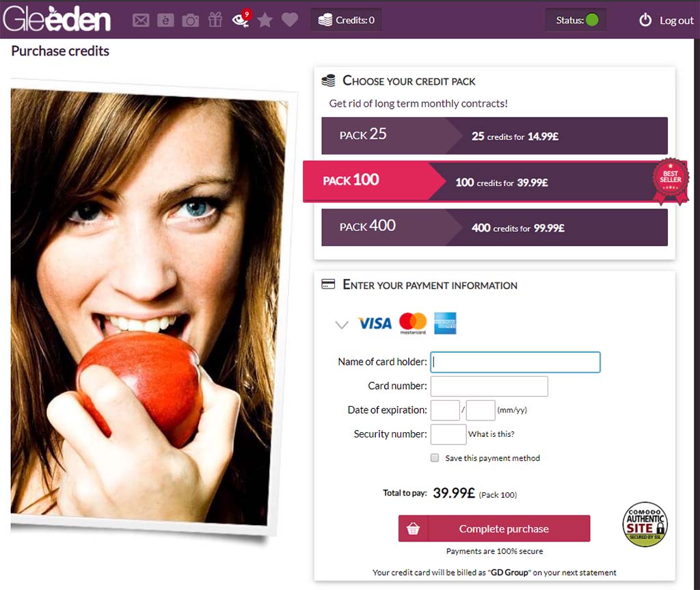Open the camera photos icon
The width and height of the screenshot is (700, 590).
191,20
